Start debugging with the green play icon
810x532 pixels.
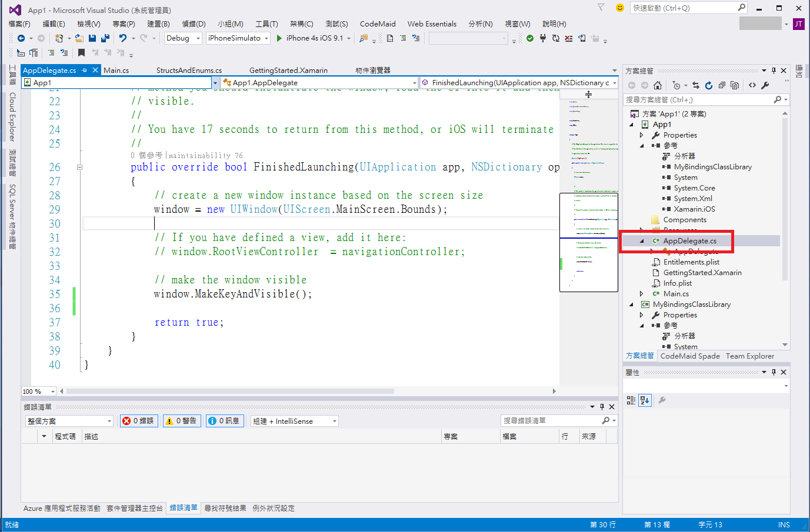click(279, 38)
